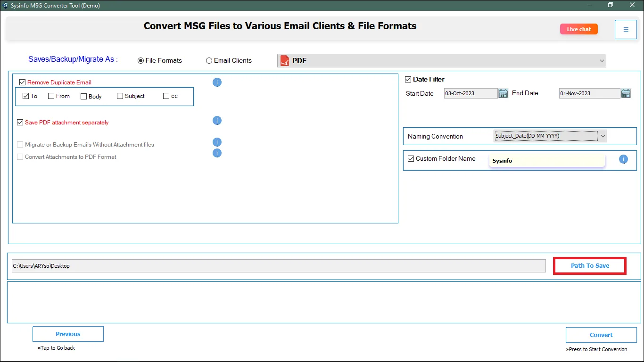Open the Start Date calendar picker icon
The height and width of the screenshot is (362, 644).
(x=503, y=93)
